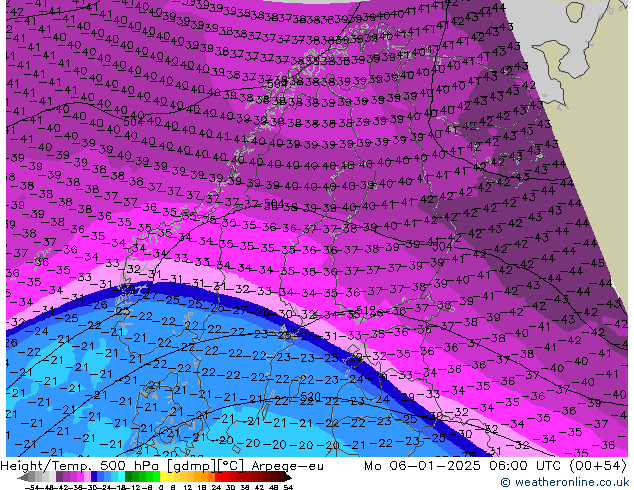Image resolution: width=634 pixels, height=490 pixels.
Task: Click the "(00+54)" forecast hour label
Action: pyautogui.click(x=598, y=466)
